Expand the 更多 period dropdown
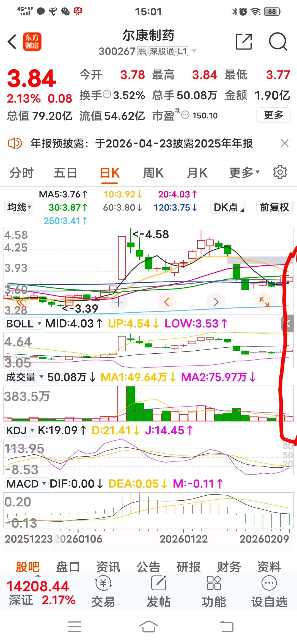 [x=244, y=173]
